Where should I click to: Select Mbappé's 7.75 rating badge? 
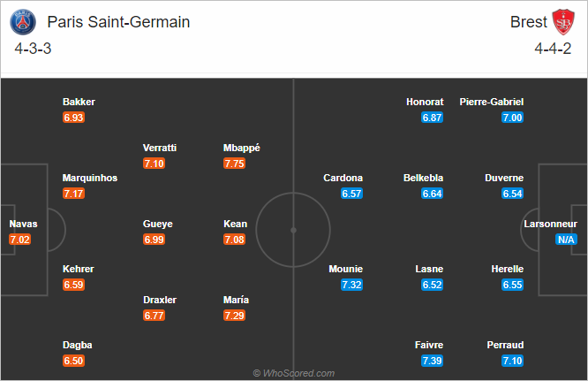click(234, 164)
